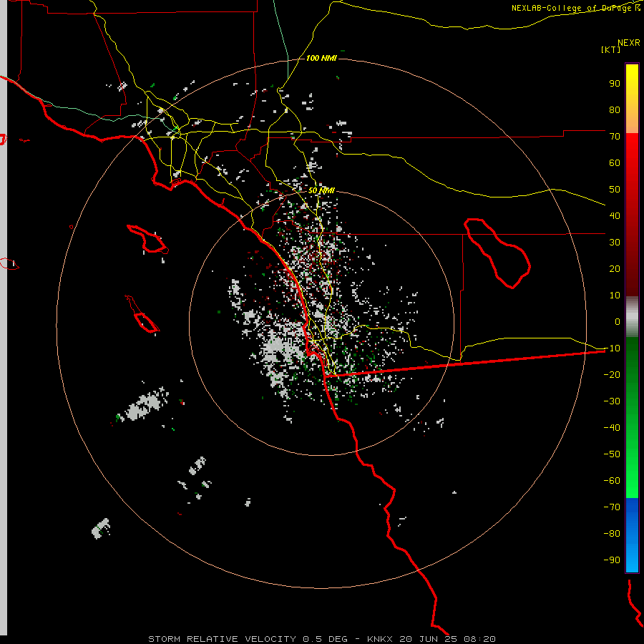The image size is (644, 644).
Task: Click the 10 value on the velocity scale
Action: point(615,296)
